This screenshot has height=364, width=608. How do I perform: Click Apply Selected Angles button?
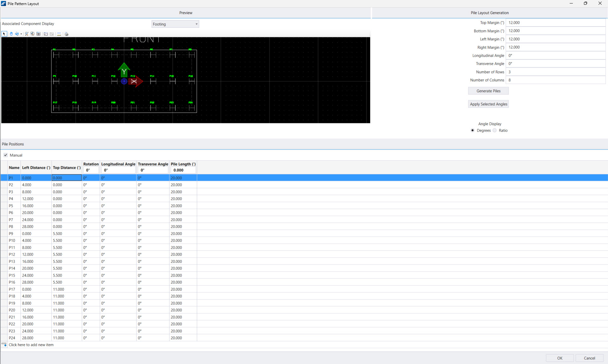pos(488,104)
